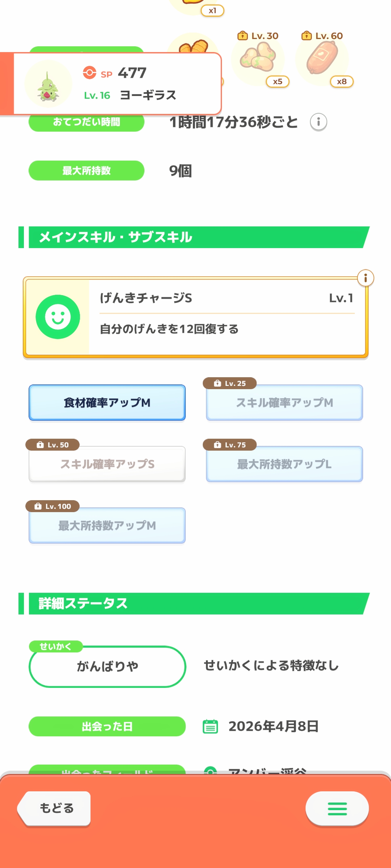Image resolution: width=391 pixels, height=868 pixels.
Task: Tap the green smiley skill icon
Action: [58, 317]
